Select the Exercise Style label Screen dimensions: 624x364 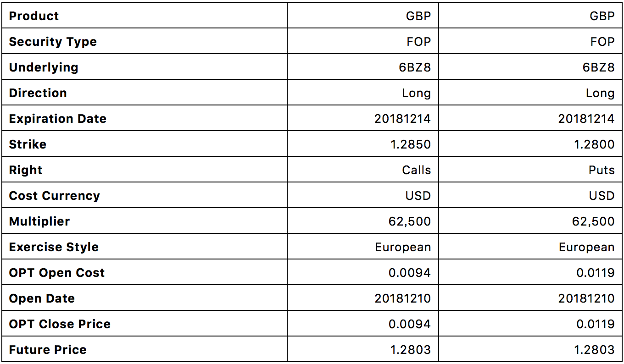[x=54, y=247]
